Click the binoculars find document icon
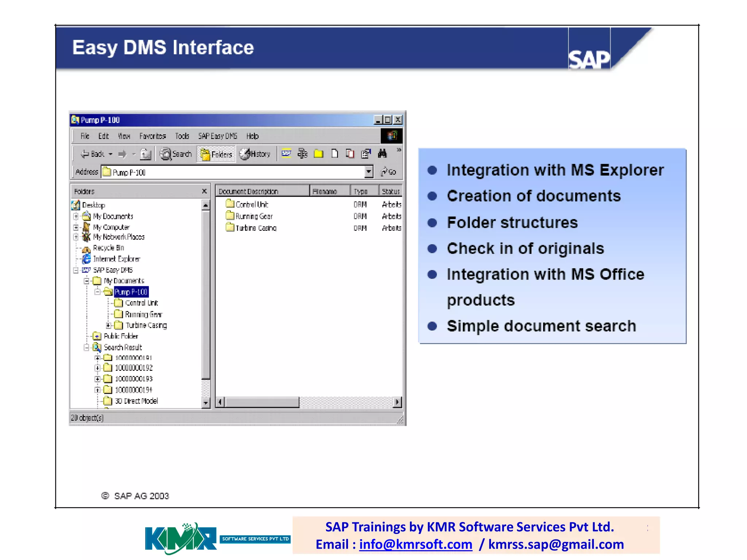Screen dimensions: 747x560 point(382,154)
